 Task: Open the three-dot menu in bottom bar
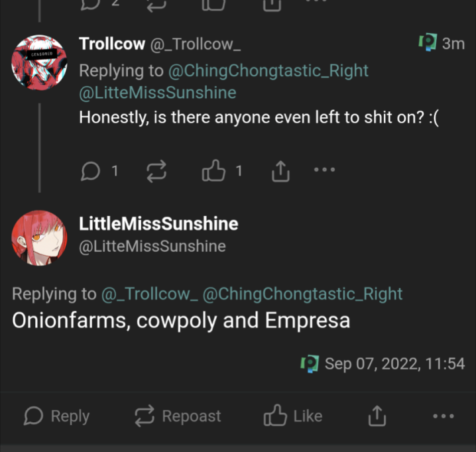444,416
